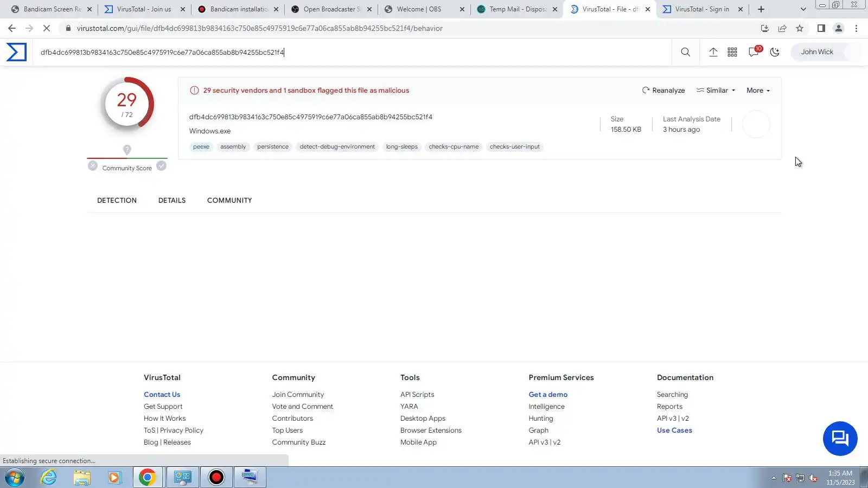
Task: Click the long-sleeps tag
Action: (x=402, y=147)
